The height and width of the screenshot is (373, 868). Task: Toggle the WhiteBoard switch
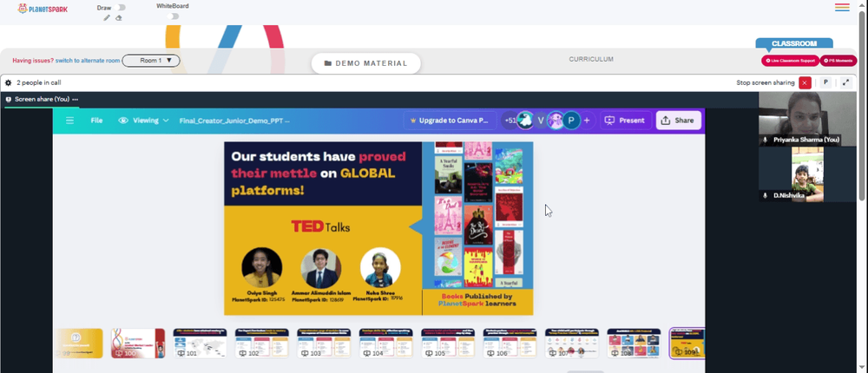(x=174, y=16)
